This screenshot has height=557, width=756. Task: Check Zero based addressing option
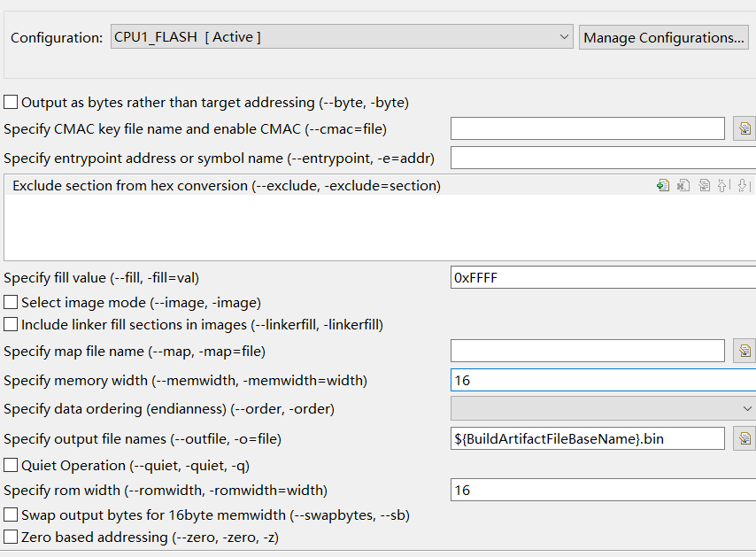point(11,538)
